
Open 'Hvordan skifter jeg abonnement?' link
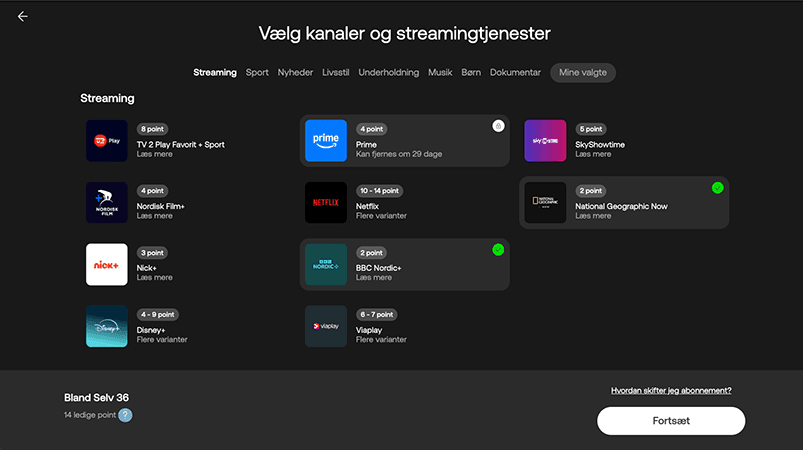point(671,390)
